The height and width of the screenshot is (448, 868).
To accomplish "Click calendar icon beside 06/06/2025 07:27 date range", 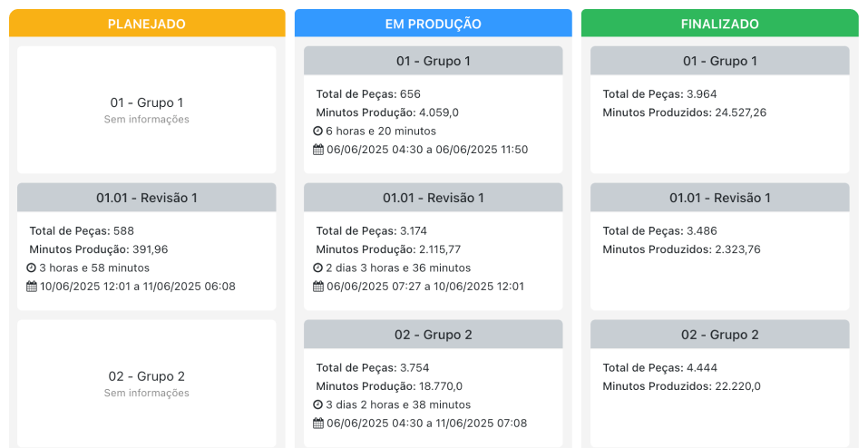I will coord(318,287).
